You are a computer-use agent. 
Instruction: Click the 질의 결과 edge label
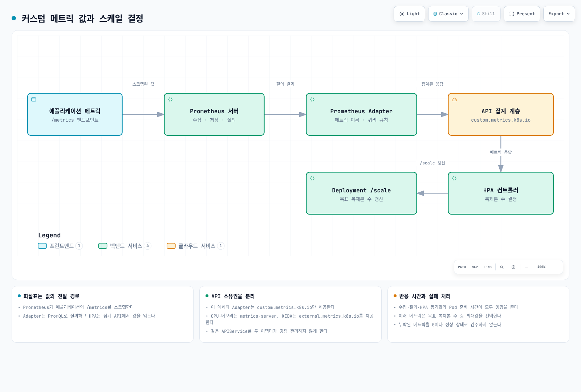[285, 84]
